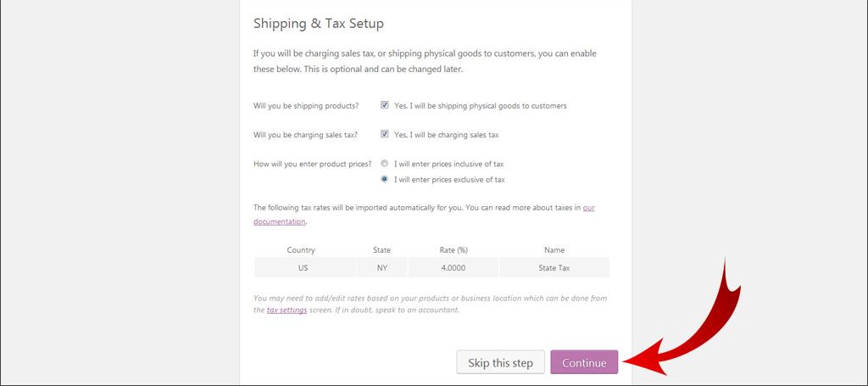Toggle the charging sales tax checkbox

click(385, 134)
